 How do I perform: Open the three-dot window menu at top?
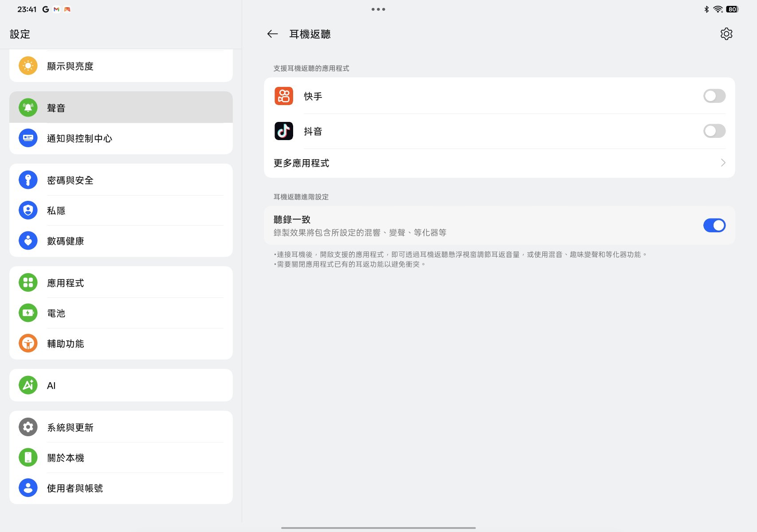[378, 9]
